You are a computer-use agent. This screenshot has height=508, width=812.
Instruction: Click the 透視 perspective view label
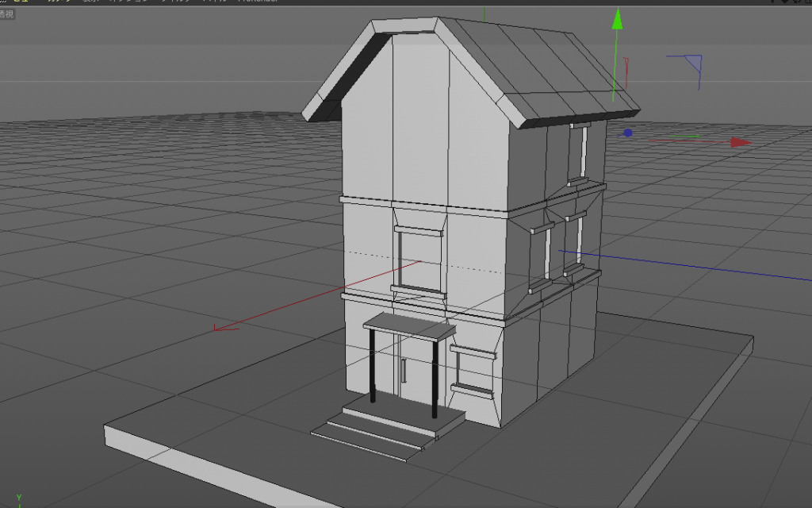click(6, 14)
